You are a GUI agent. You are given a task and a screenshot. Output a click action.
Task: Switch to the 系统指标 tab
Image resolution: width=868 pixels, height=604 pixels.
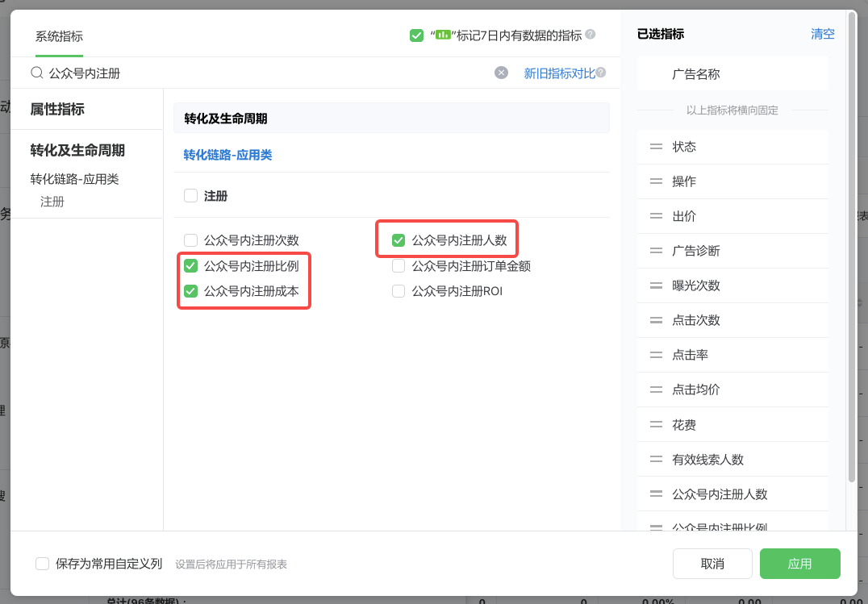pyautogui.click(x=59, y=35)
